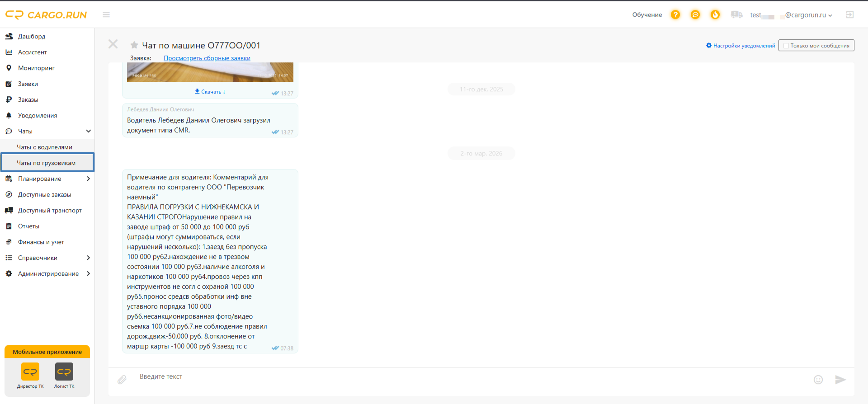
Task: Open Доступные заказы section
Action: (45, 194)
